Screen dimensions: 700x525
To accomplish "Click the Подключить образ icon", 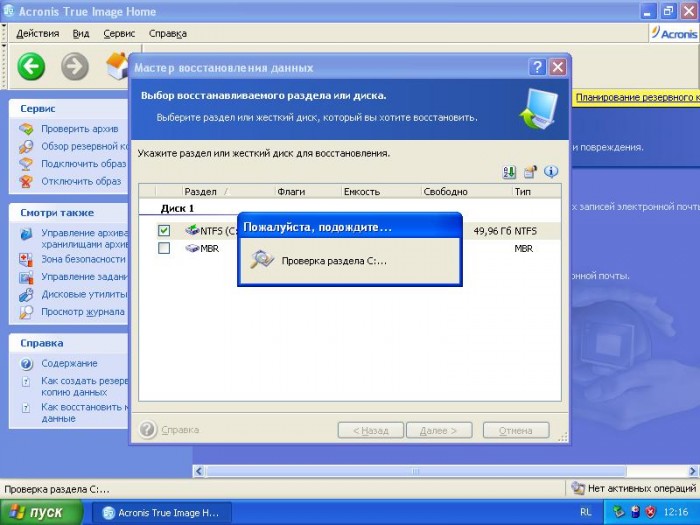I will (26, 164).
